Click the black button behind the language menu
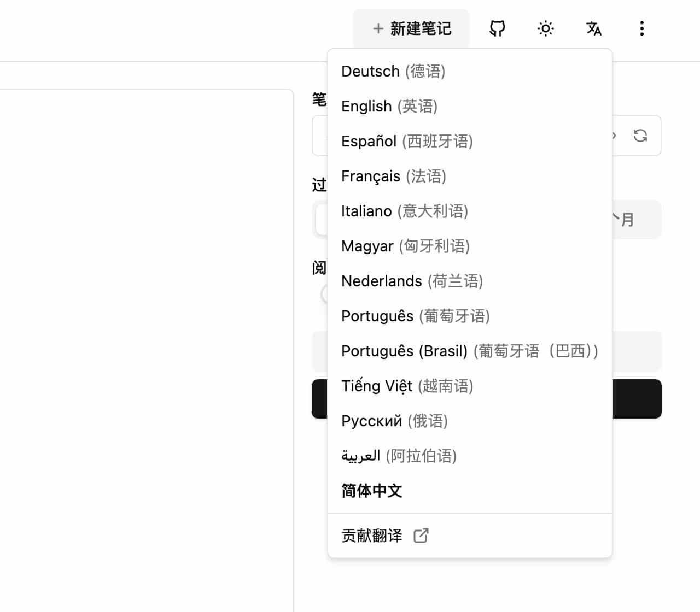The height and width of the screenshot is (612, 700). [637, 399]
